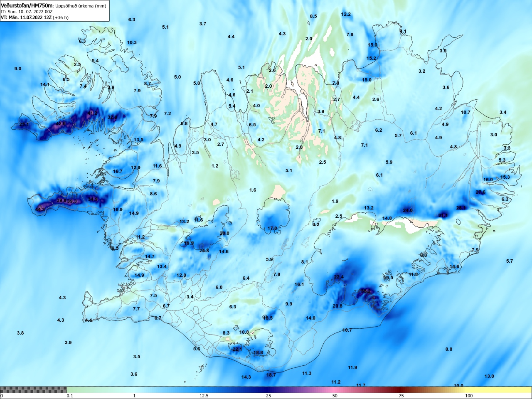This screenshot has height=399, width=532.
Task: Select the 7.5 value on Reykjanes
Action: click(153, 296)
